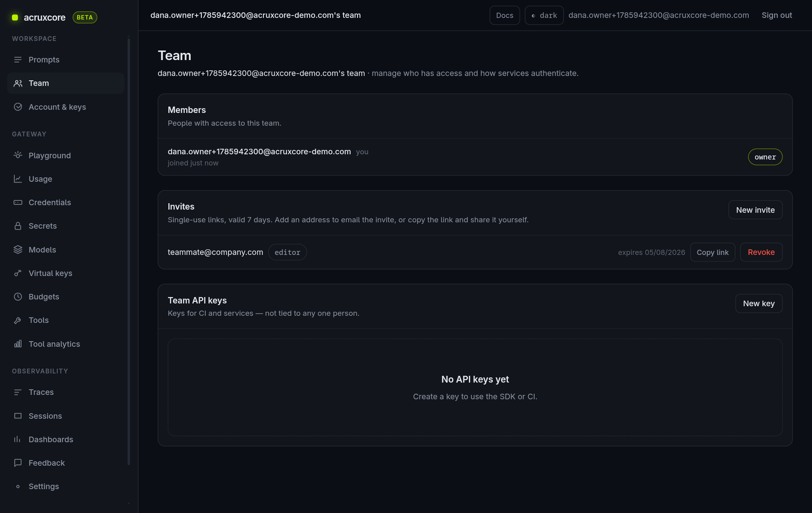Click the Playground icon in sidebar

pyautogui.click(x=18, y=155)
